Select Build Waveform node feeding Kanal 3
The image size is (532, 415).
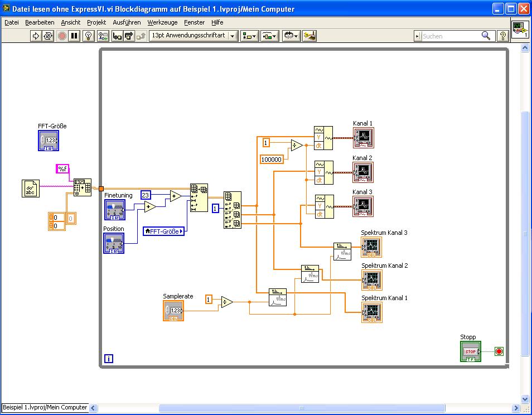pyautogui.click(x=325, y=206)
